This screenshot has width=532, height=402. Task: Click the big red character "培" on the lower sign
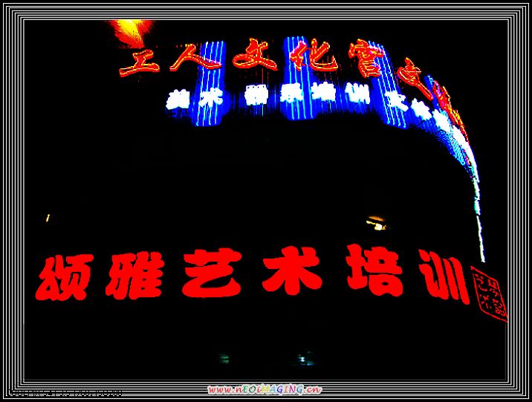374,270
